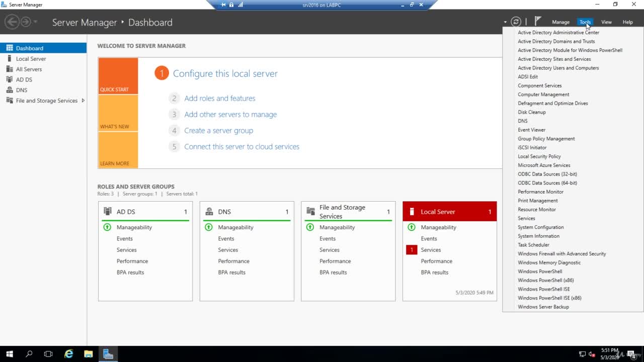Click the taskbar network icon
This screenshot has height=362, width=644.
[582, 354]
